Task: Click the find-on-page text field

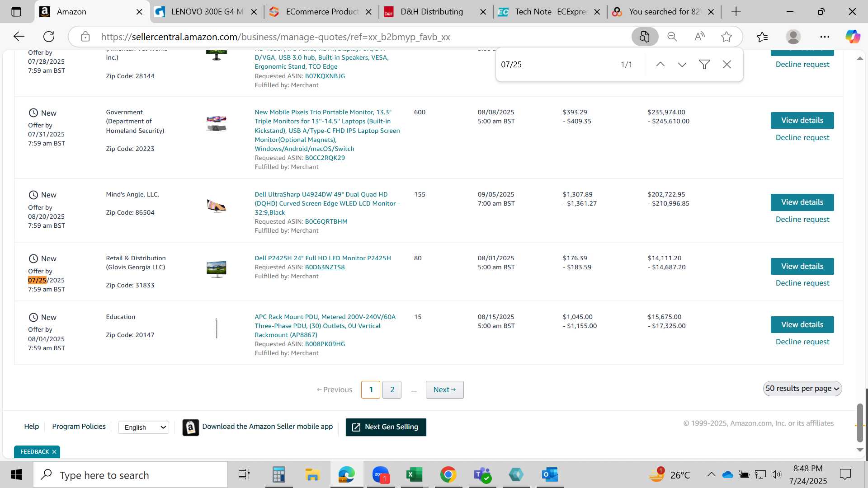Action: 556,65
